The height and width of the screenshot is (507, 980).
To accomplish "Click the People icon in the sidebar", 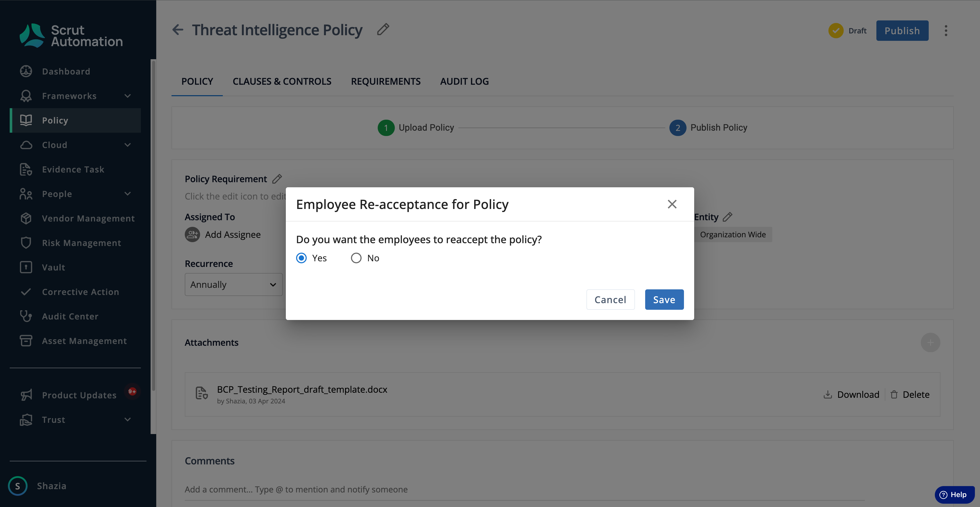I will [x=26, y=194].
